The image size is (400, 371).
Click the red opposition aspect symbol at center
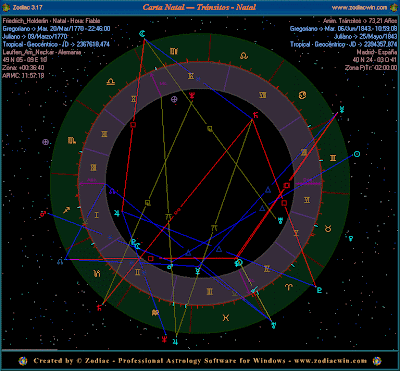click(178, 210)
